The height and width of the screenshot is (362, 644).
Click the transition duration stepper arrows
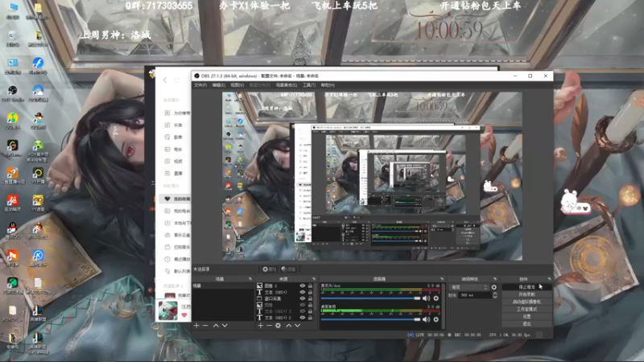494,295
